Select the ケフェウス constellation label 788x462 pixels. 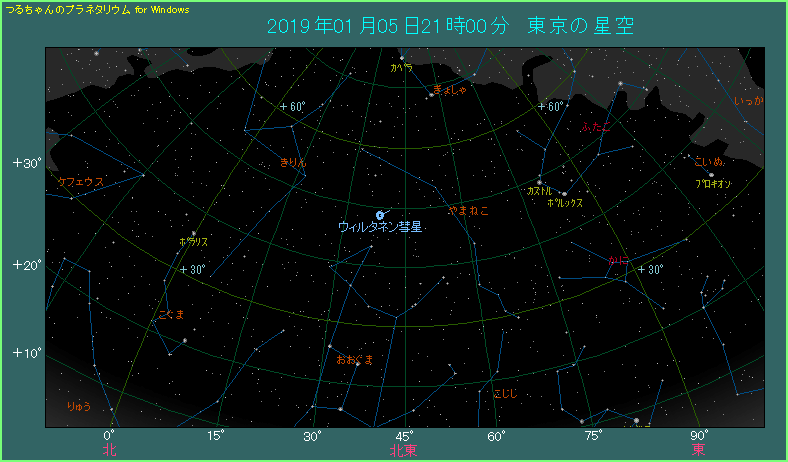click(x=80, y=181)
